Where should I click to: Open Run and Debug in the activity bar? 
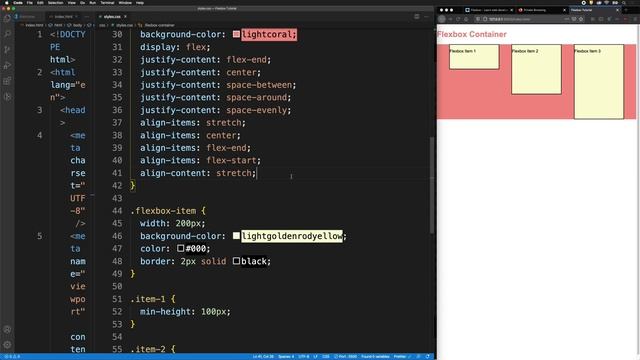(x=7, y=65)
